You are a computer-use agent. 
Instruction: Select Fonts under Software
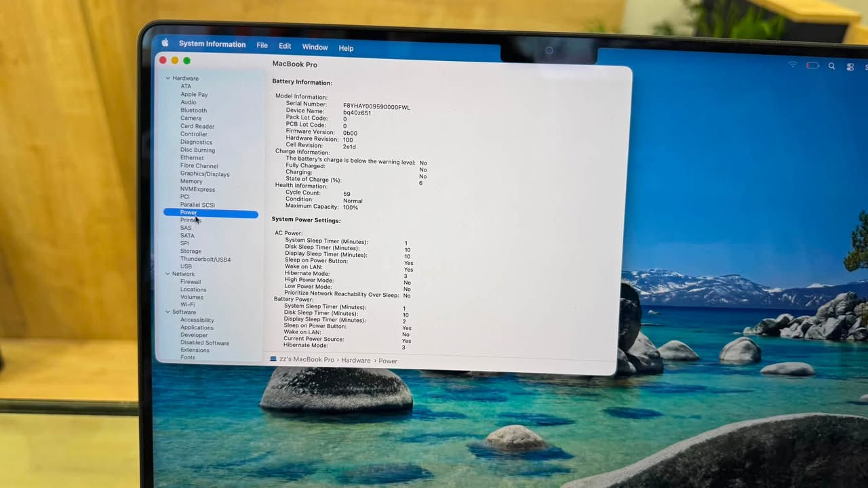coord(188,358)
